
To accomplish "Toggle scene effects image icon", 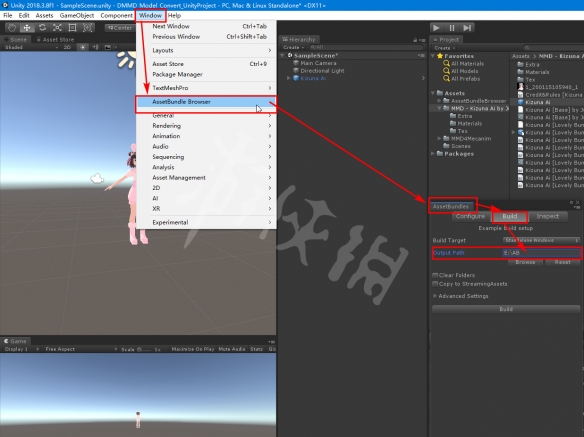I will [x=108, y=47].
